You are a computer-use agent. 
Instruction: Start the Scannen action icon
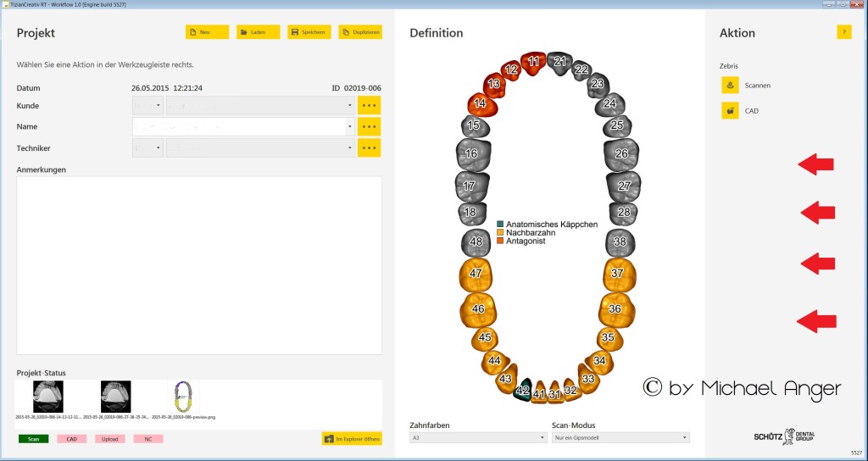[x=730, y=86]
